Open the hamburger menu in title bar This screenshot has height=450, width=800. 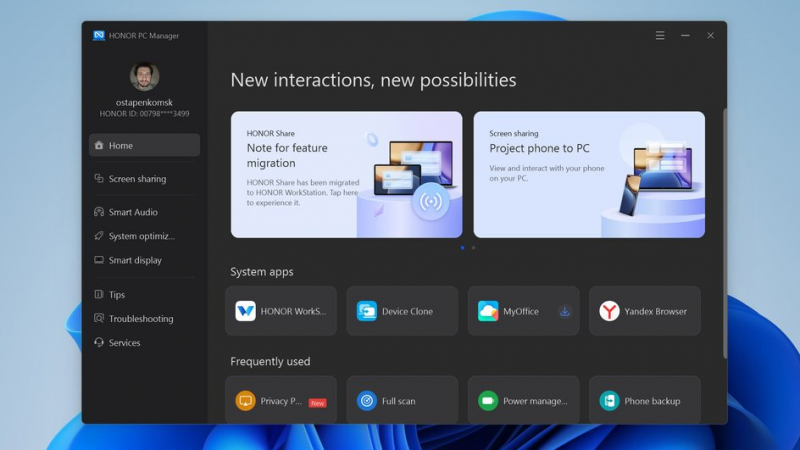coord(660,35)
